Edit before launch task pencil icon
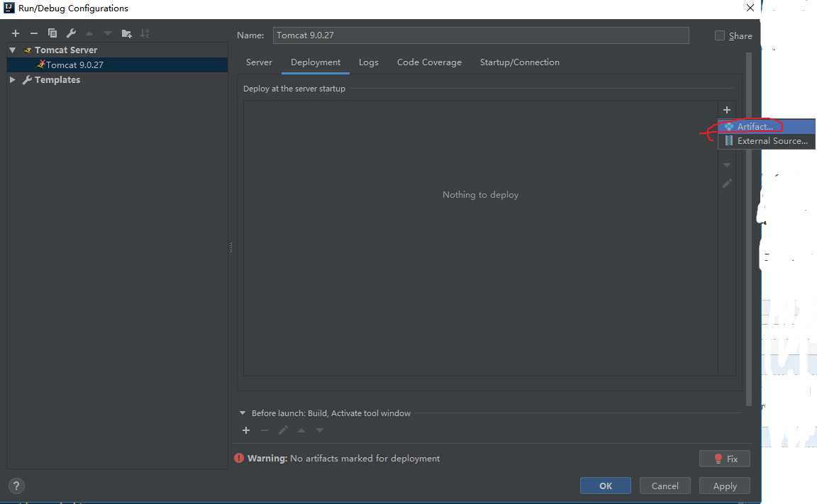Viewport: 817px width, 504px height. (283, 430)
